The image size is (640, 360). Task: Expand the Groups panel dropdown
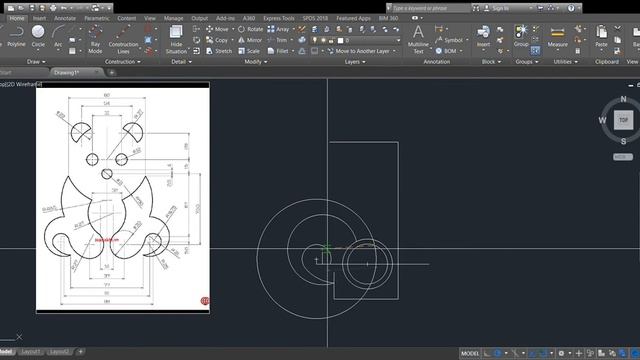527,62
